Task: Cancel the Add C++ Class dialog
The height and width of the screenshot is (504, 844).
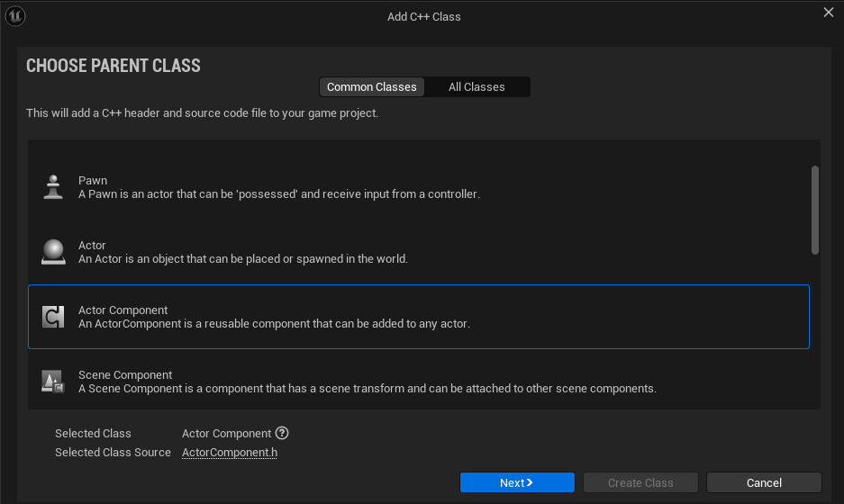Action: click(x=764, y=482)
